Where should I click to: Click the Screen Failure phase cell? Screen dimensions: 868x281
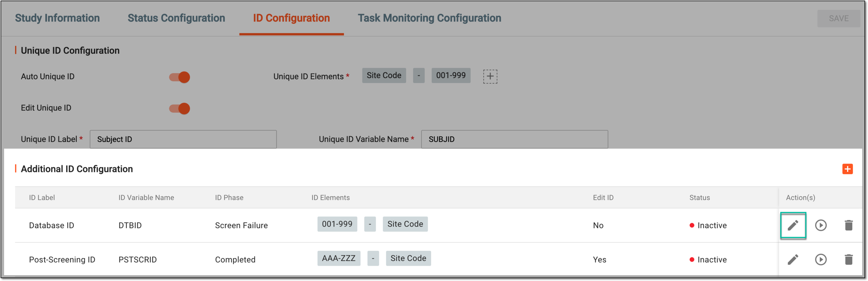coord(241,225)
